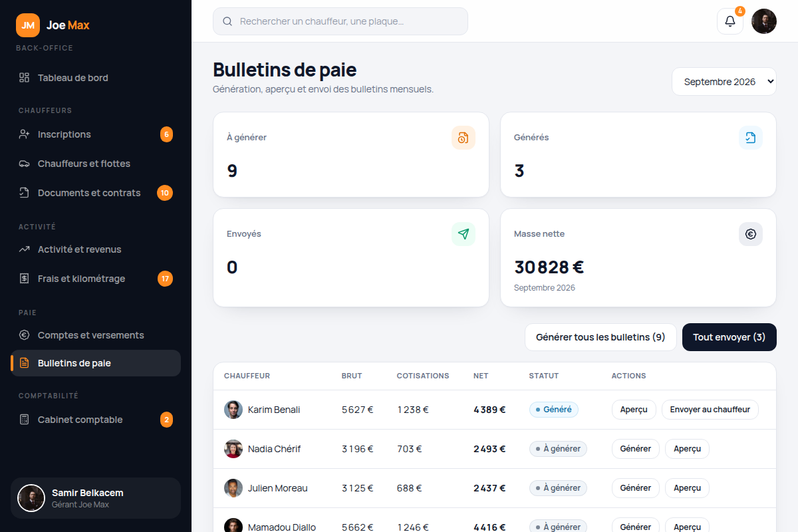The image size is (798, 532).
Task: Click Générer for Nadia Chérif
Action: pos(636,449)
